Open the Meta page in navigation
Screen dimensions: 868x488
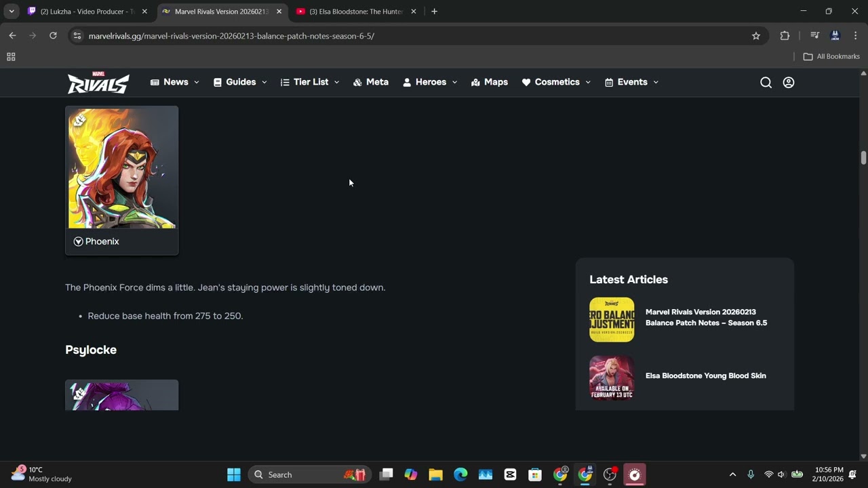tap(371, 82)
